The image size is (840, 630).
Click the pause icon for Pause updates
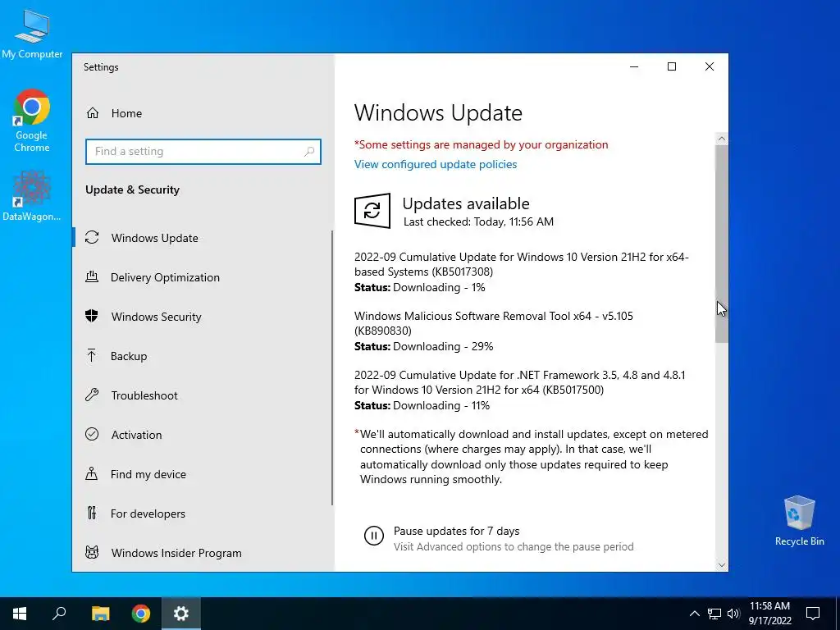coord(373,536)
